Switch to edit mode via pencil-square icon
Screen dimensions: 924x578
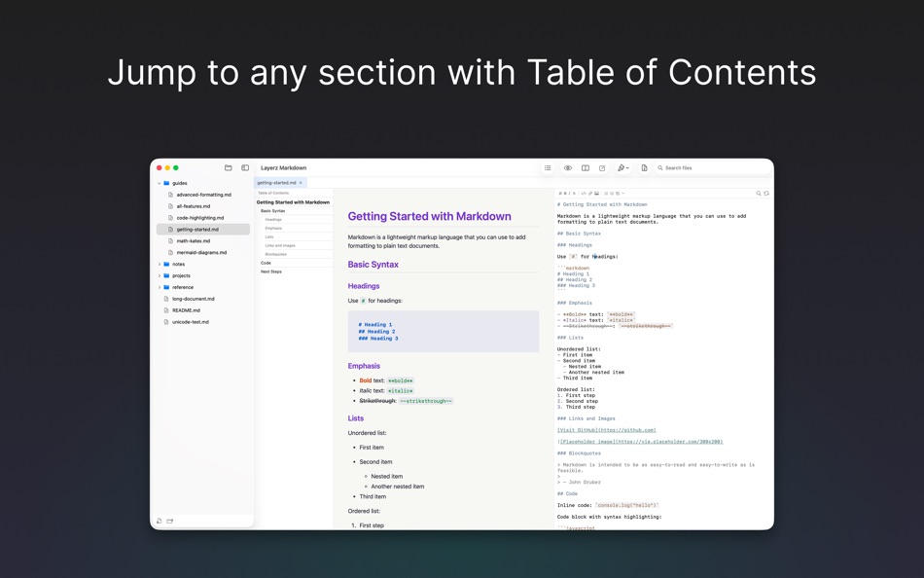point(602,168)
